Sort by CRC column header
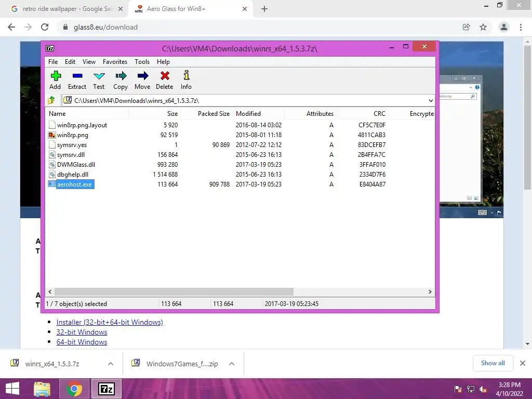This screenshot has width=532, height=399. click(x=362, y=114)
